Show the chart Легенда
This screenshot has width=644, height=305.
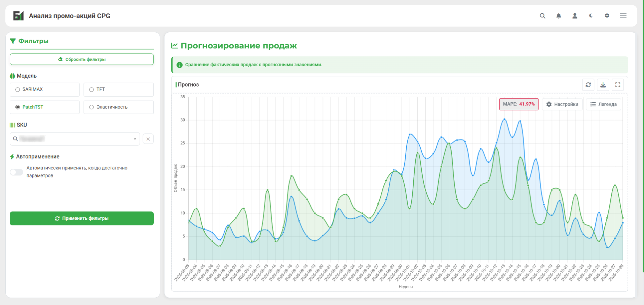[604, 104]
